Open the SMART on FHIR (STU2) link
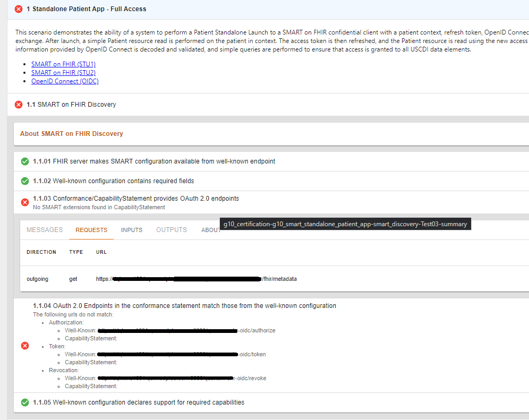Image resolution: width=529 pixels, height=420 pixels. 63,72
